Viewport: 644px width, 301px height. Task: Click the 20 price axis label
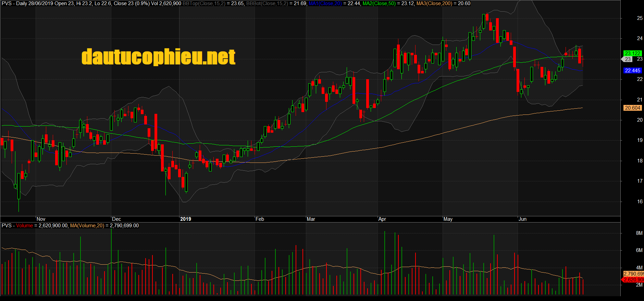[x=640, y=120]
